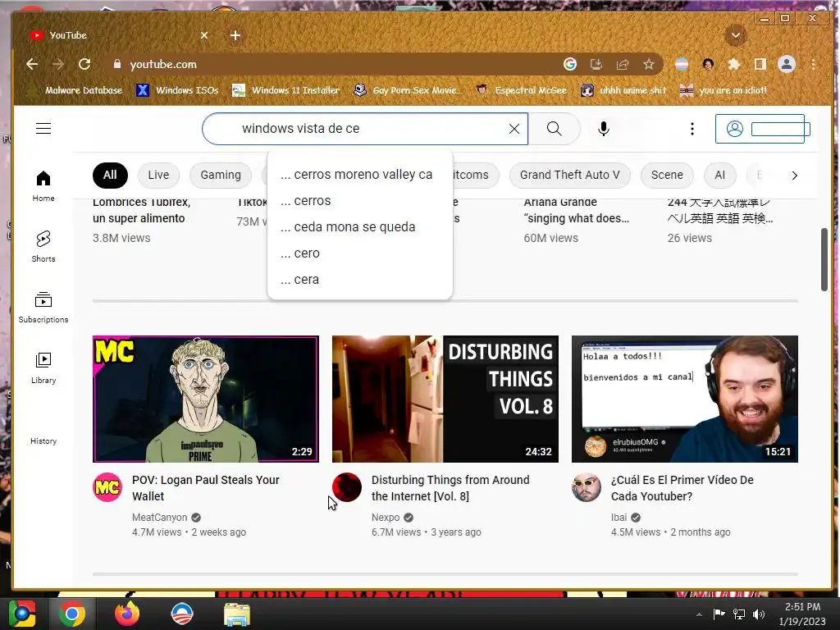
Task: Open the Extensions puzzle icon
Action: click(734, 64)
